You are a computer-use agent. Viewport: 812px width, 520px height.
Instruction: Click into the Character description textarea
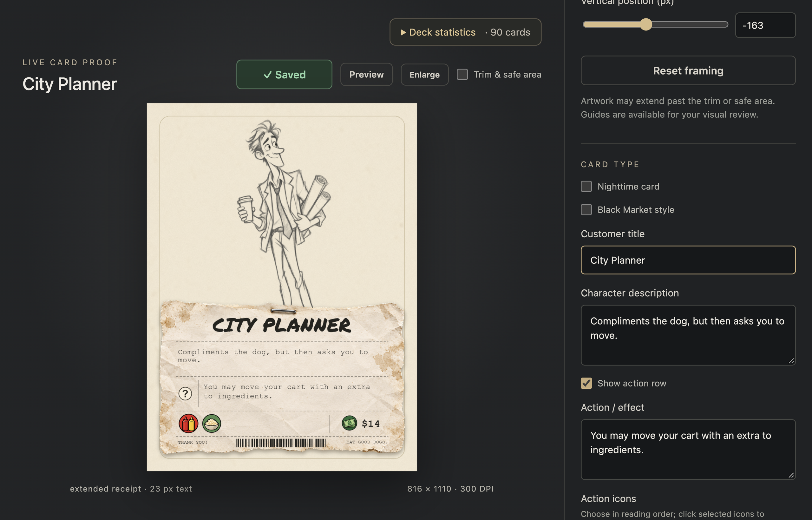(688, 335)
